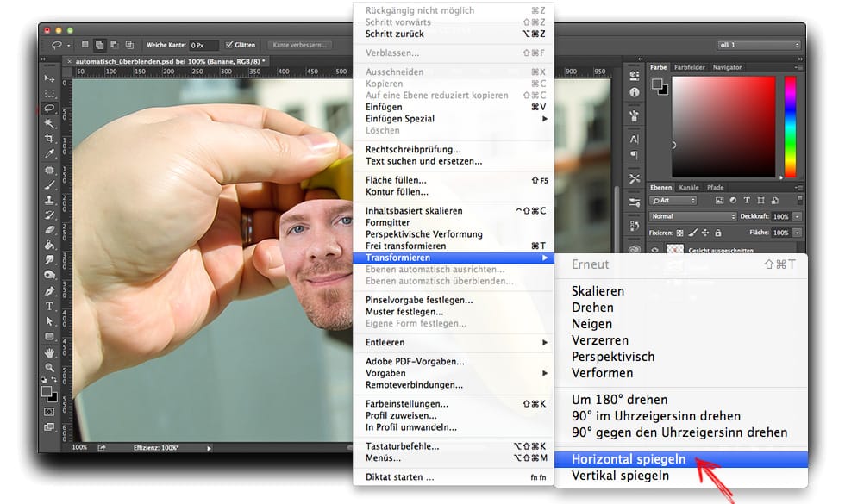
Task: Open the Paragraph panel icon
Action: 635,155
